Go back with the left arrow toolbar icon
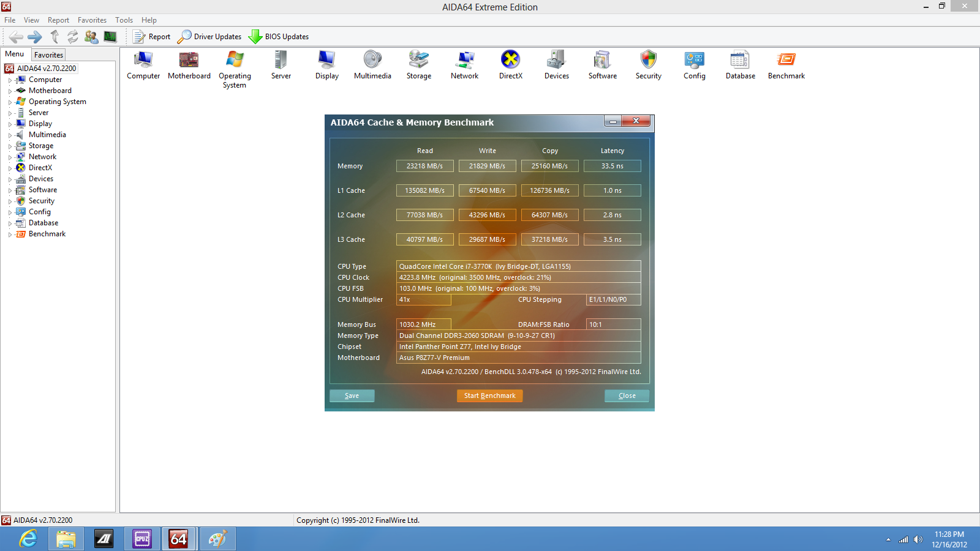 pos(17,37)
